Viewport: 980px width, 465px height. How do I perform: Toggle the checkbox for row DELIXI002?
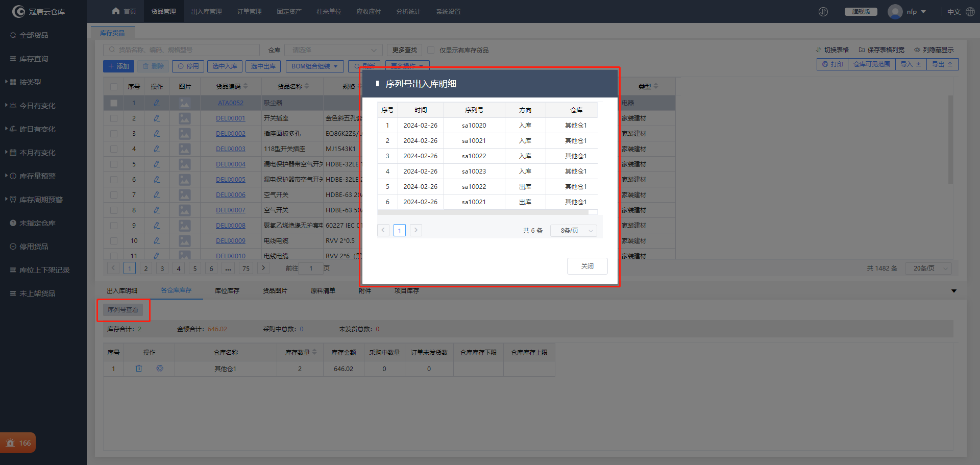point(114,133)
